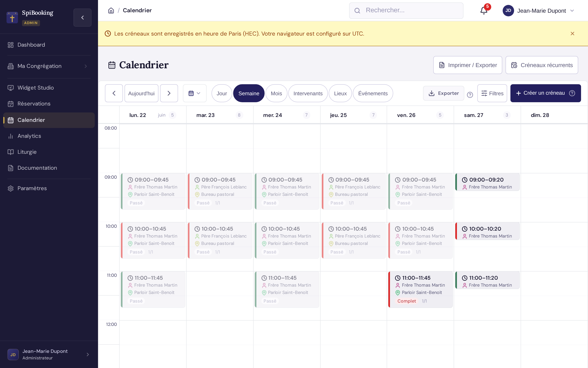Go to the next week
Viewport: 588px width, 368px height.
169,93
